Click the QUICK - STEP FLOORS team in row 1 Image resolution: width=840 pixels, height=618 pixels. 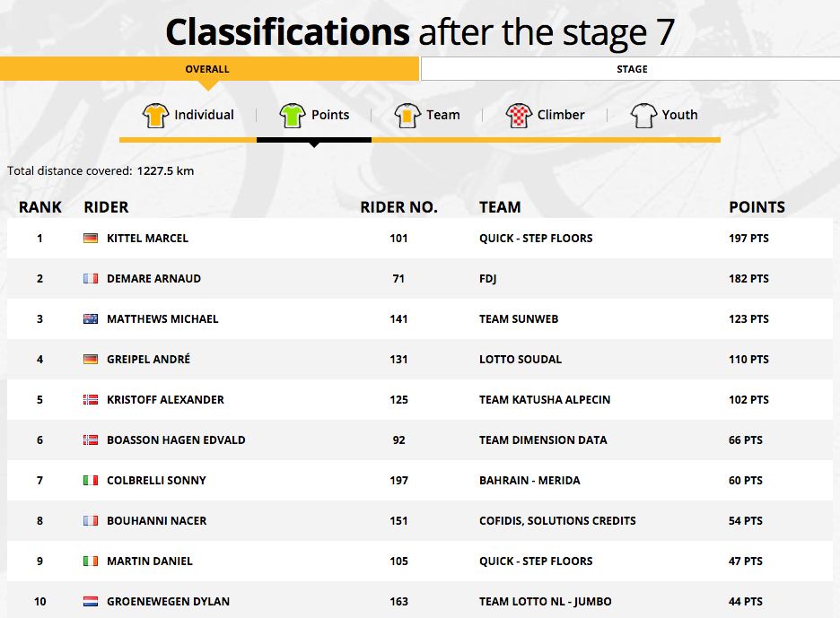(x=536, y=239)
